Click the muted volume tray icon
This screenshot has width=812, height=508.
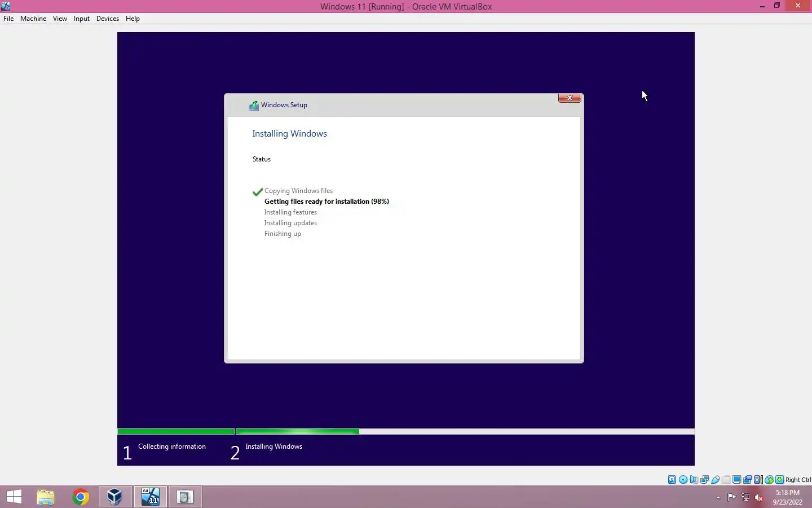click(x=759, y=497)
